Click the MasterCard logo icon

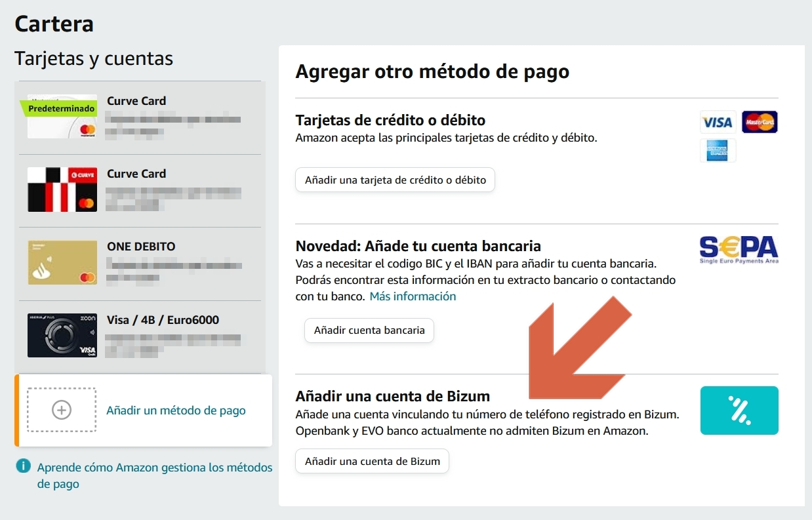click(760, 123)
